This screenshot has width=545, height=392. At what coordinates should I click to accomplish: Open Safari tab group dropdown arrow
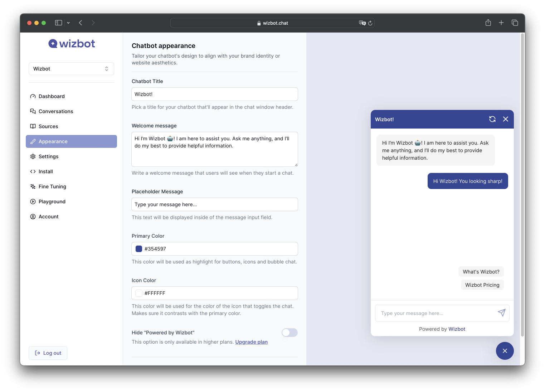68,23
